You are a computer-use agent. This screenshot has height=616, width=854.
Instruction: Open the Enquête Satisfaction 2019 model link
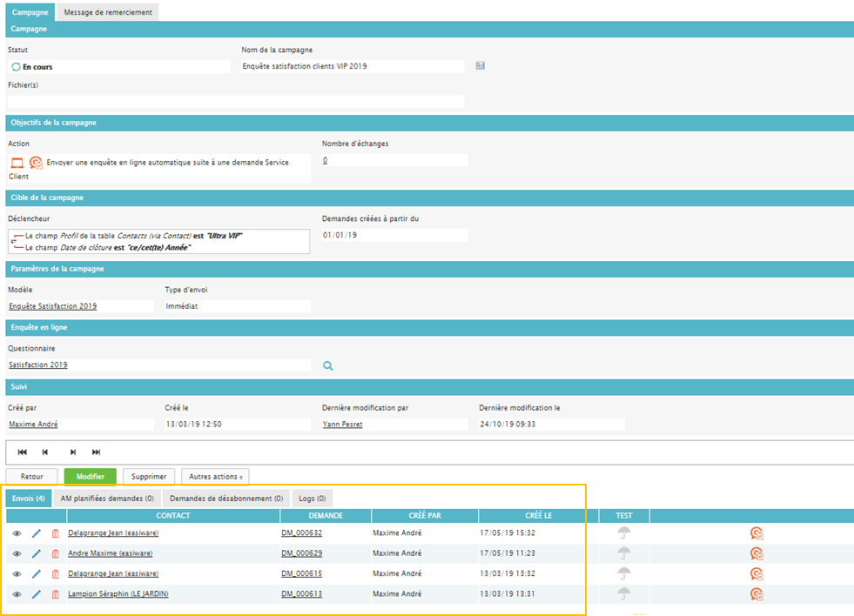click(52, 306)
